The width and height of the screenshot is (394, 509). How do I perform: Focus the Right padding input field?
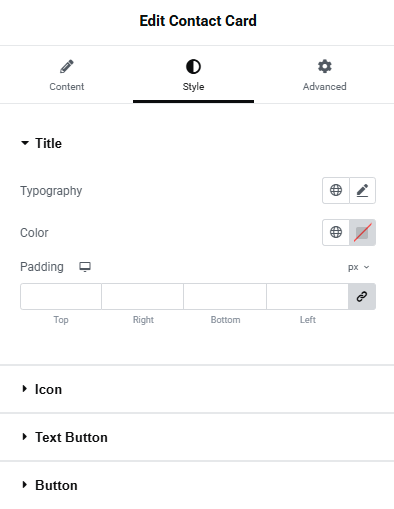(x=143, y=296)
